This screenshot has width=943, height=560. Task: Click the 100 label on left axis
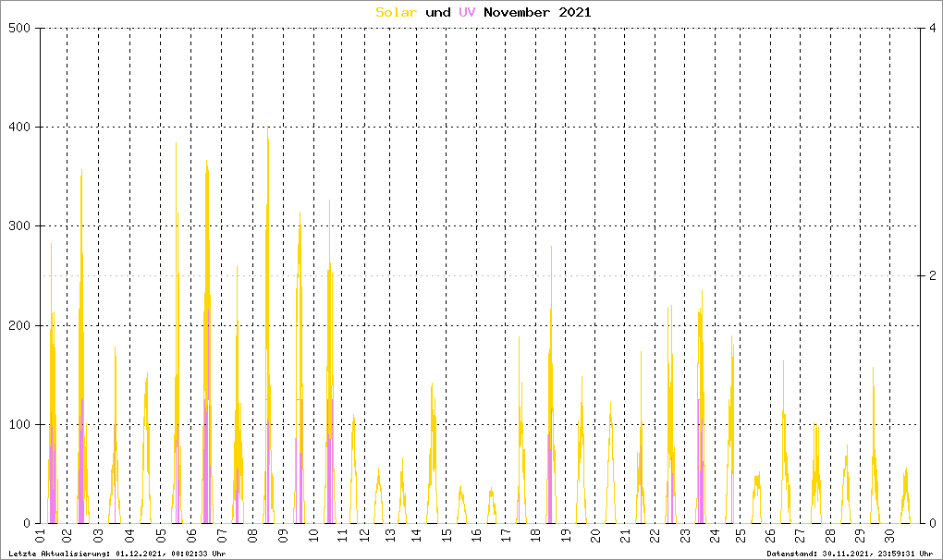click(21, 424)
